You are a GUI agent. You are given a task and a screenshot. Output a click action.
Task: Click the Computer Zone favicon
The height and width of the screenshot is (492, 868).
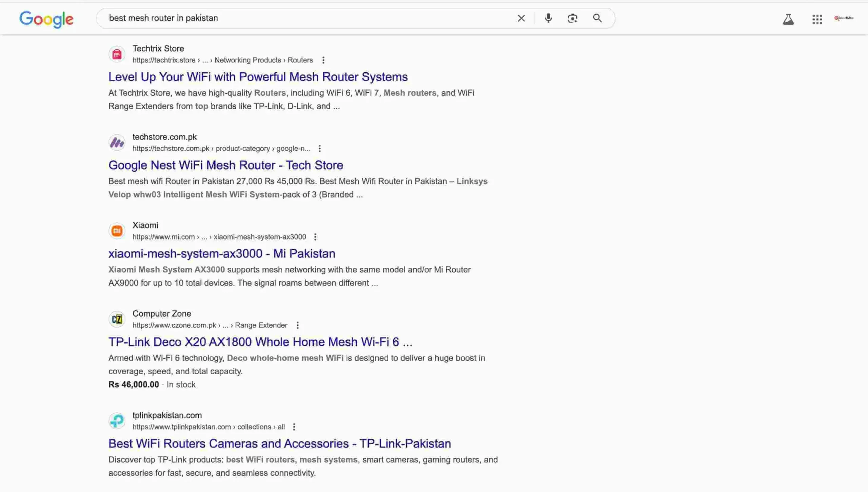coord(117,319)
